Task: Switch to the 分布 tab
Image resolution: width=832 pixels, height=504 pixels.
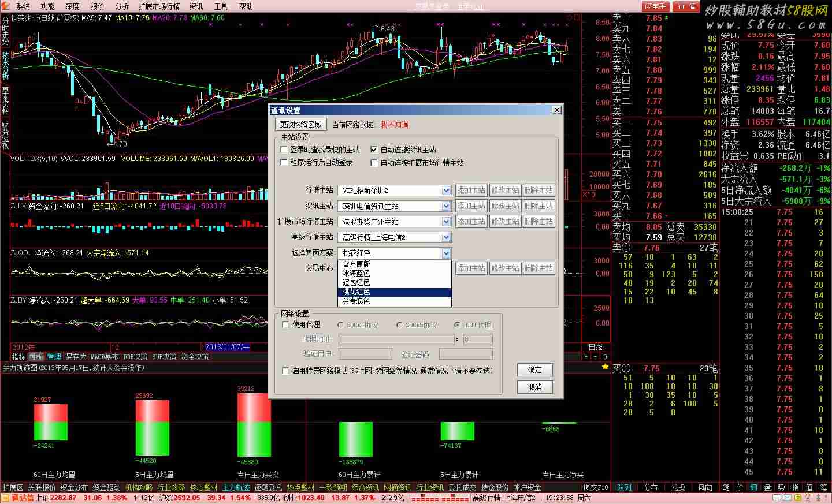Action: pyautogui.click(x=651, y=488)
